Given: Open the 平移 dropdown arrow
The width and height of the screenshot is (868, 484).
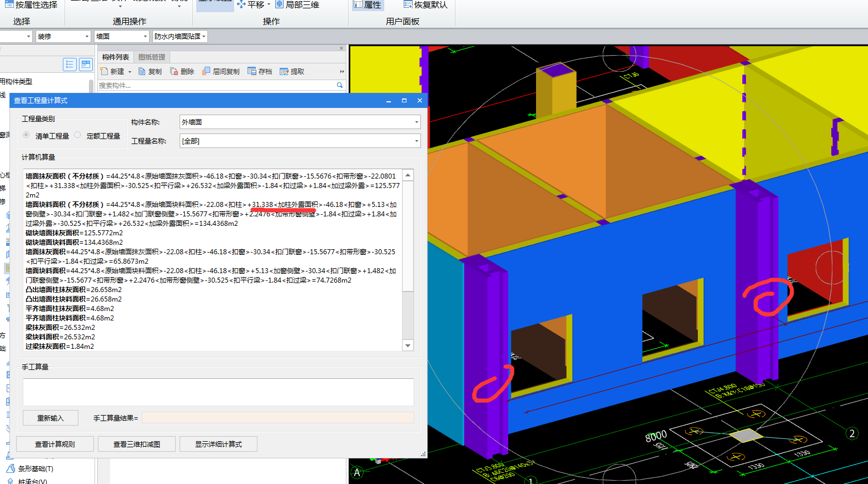Looking at the screenshot, I should click(x=269, y=4).
